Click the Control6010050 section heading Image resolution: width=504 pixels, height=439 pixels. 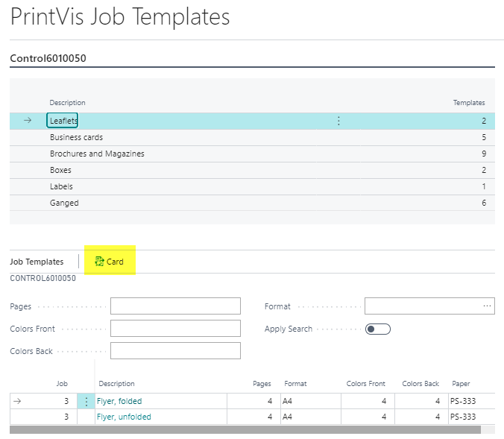(x=48, y=58)
